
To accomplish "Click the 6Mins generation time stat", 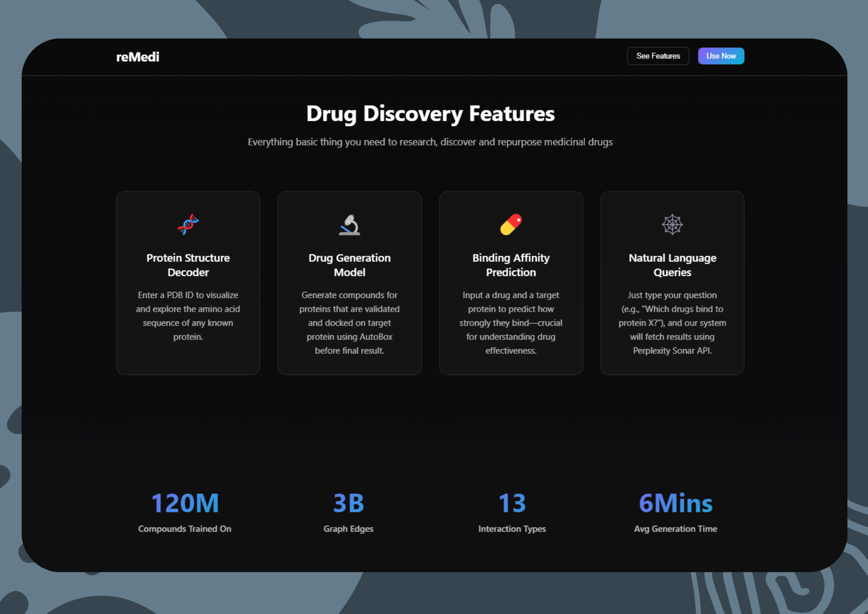I will 675,503.
